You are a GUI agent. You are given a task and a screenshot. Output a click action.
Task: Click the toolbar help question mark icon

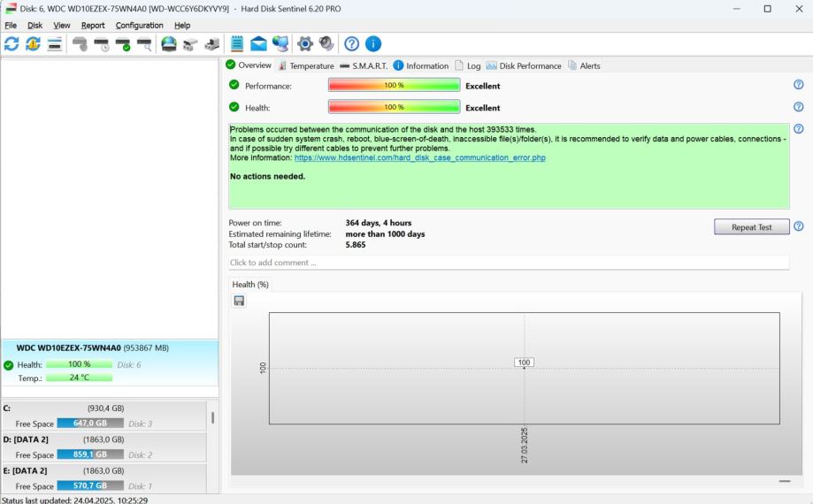(x=352, y=44)
